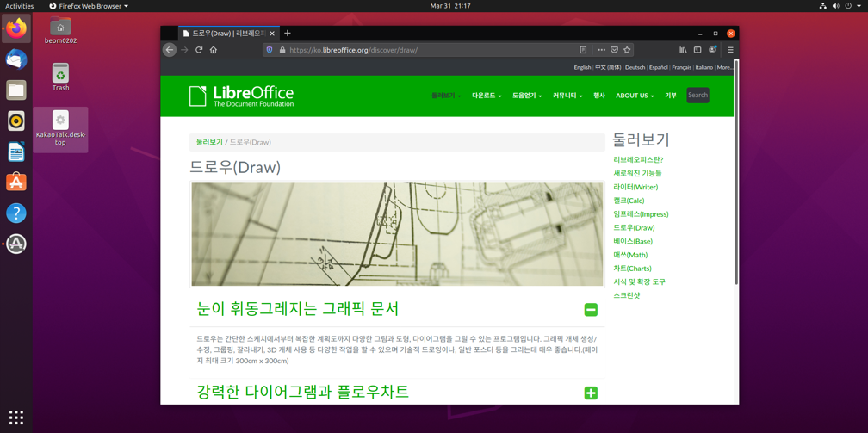Open Firefox Web Browser app menu
The height and width of the screenshot is (433, 868).
pyautogui.click(x=89, y=6)
